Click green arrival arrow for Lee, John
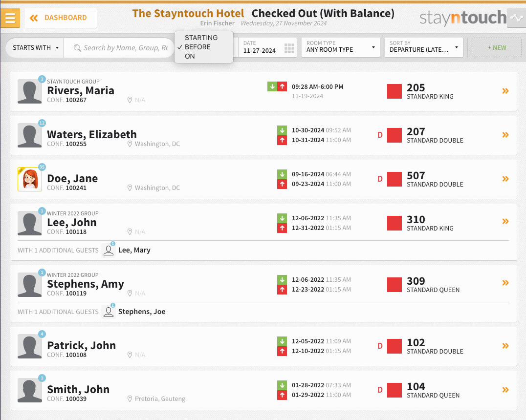 point(282,218)
